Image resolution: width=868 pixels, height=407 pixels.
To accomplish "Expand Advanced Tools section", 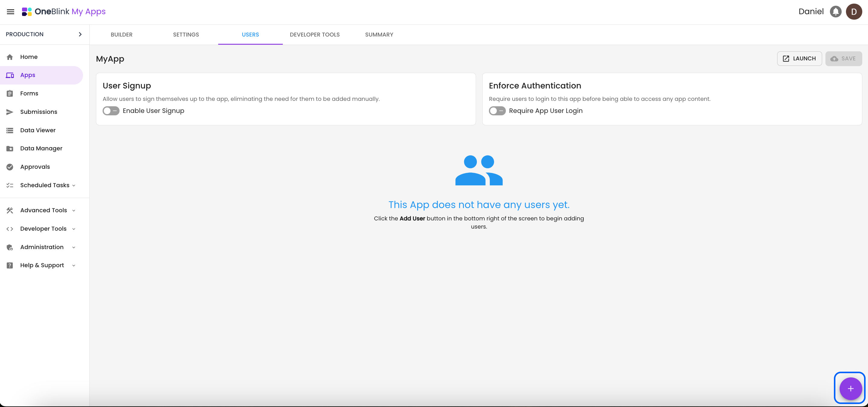I will click(x=43, y=210).
